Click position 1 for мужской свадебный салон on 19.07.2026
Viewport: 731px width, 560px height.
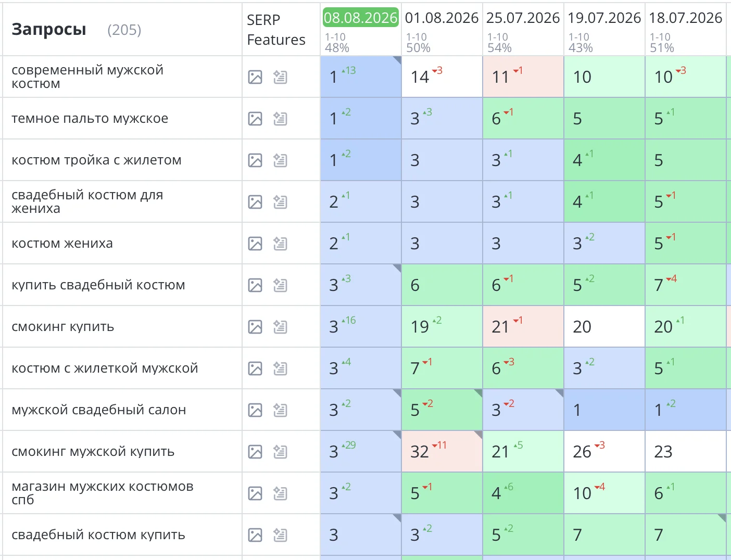[x=604, y=410]
